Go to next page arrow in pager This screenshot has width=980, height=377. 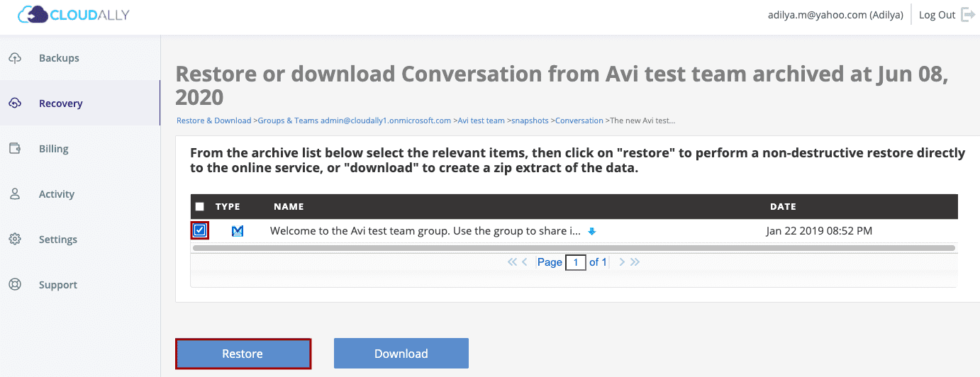click(x=622, y=262)
